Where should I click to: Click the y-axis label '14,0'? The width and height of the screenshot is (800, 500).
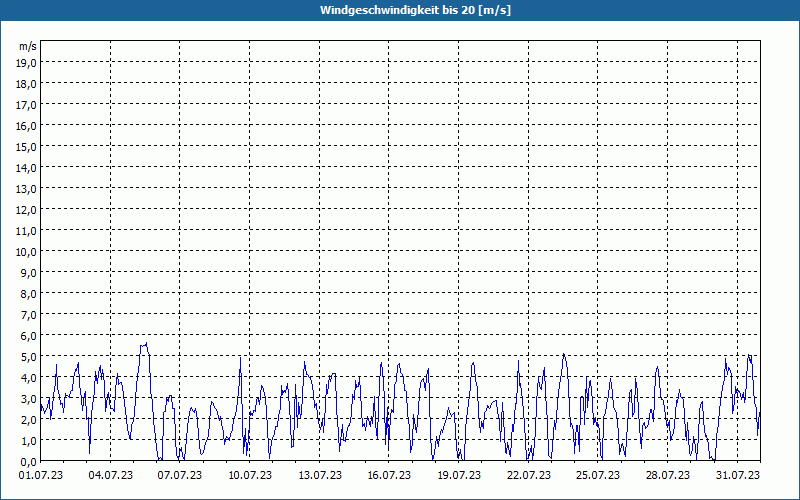point(27,167)
